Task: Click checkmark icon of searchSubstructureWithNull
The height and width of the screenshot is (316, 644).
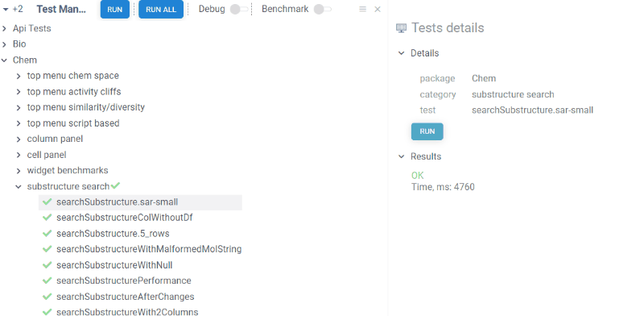Action: 47,264
